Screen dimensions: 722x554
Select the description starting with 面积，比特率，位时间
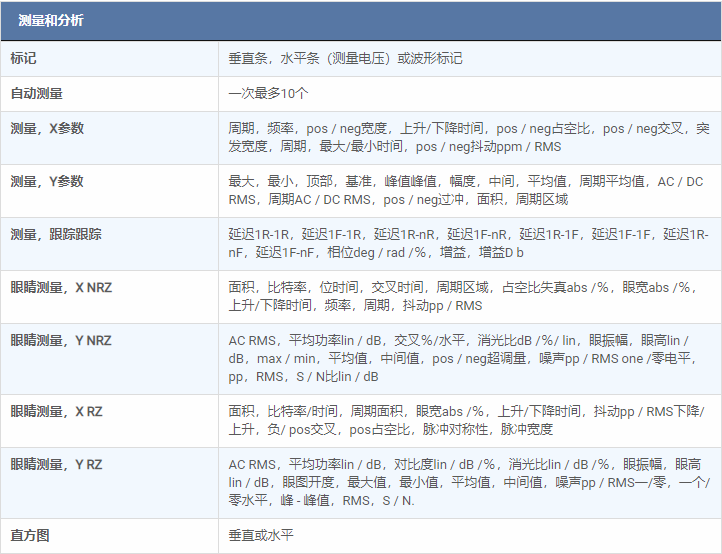[464, 296]
